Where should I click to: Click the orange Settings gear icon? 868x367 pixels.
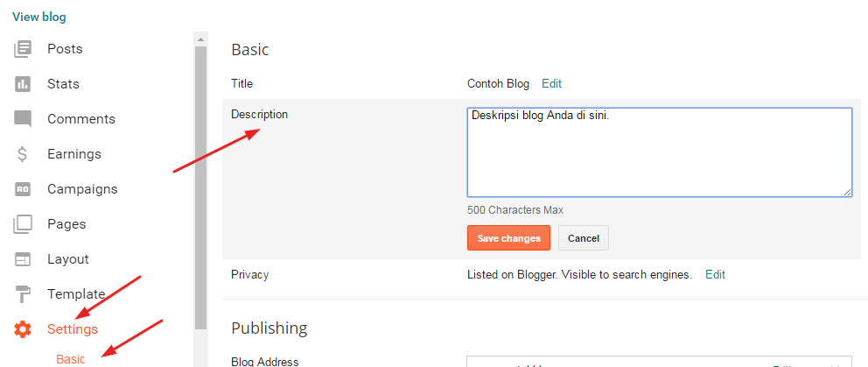pos(23,329)
